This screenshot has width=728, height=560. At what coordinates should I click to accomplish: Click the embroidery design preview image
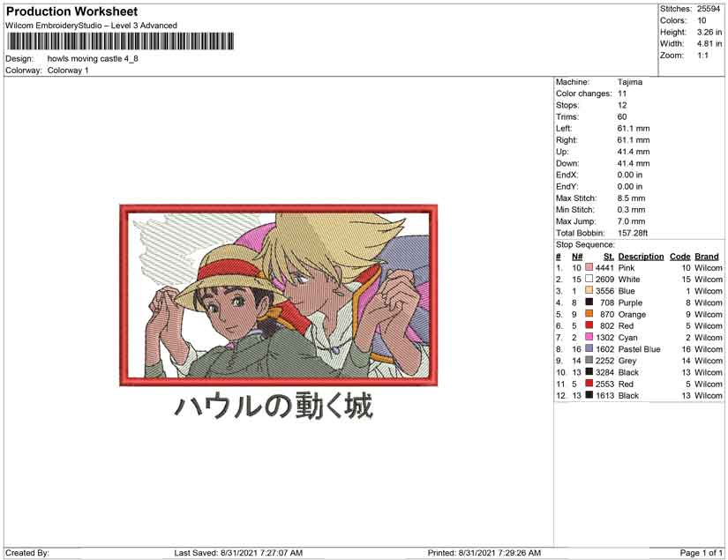[279, 295]
